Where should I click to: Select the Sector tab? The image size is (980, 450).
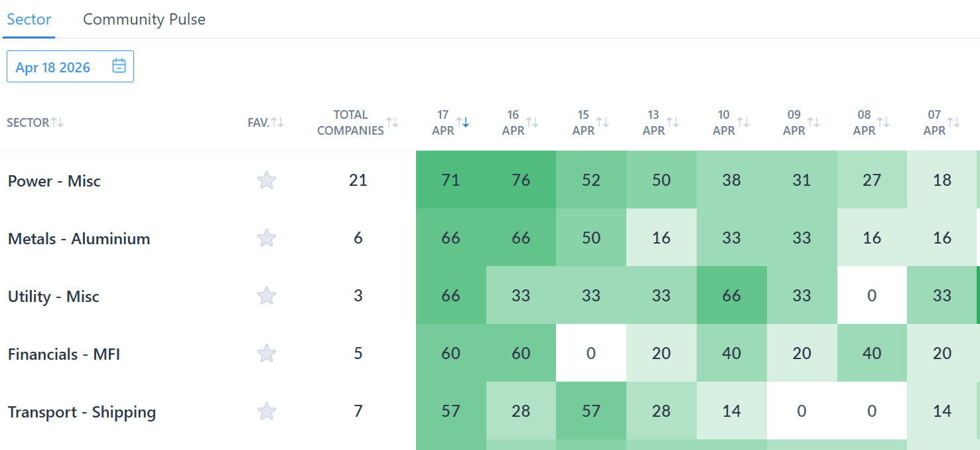click(x=29, y=19)
